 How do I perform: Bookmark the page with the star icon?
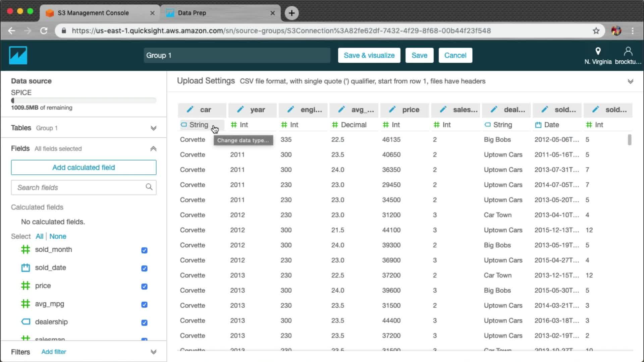pyautogui.click(x=596, y=31)
